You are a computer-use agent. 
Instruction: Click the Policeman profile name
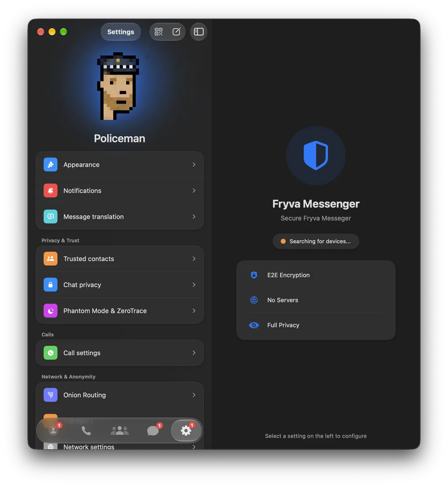pyautogui.click(x=119, y=138)
